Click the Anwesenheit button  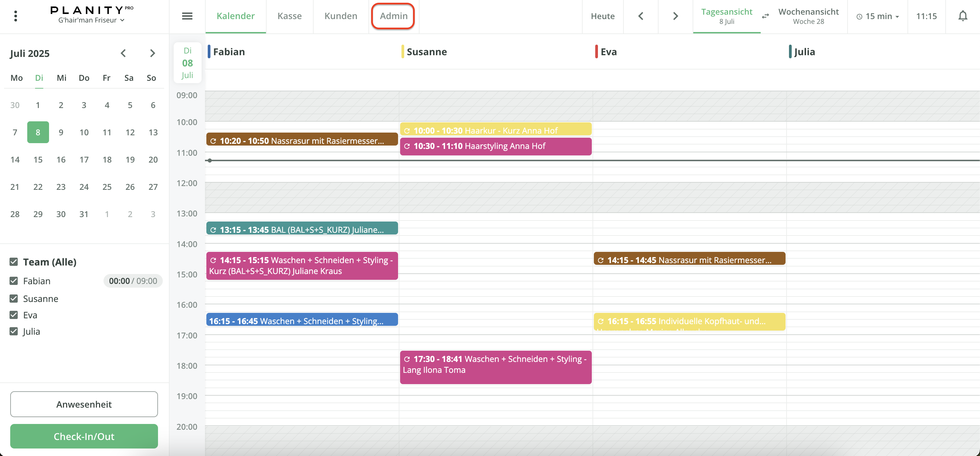84,404
